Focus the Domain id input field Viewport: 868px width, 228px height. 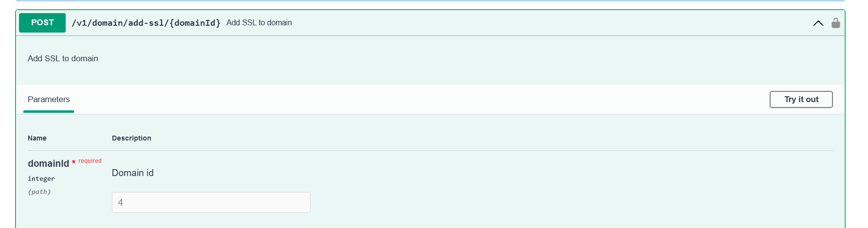211,202
